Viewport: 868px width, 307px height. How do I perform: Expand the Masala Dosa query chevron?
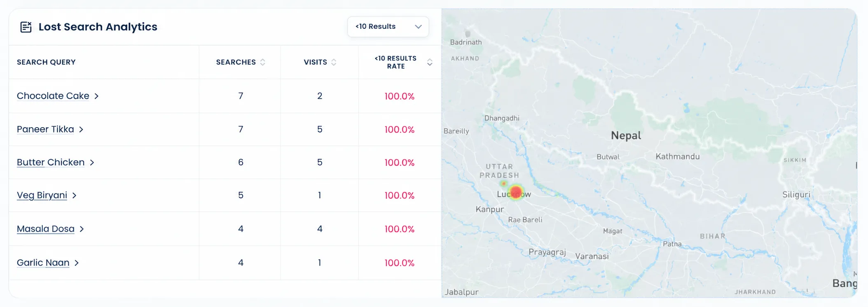[x=82, y=229]
